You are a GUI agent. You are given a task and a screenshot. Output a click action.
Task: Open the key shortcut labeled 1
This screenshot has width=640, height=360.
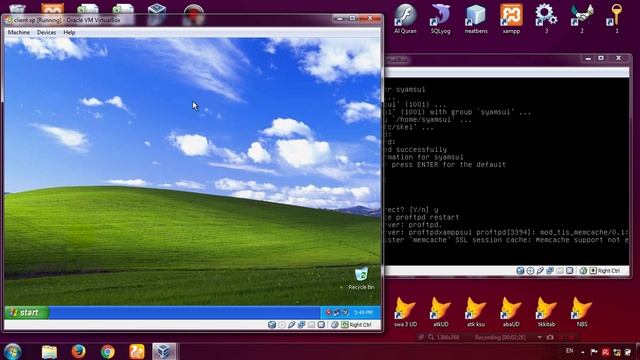coord(616,19)
